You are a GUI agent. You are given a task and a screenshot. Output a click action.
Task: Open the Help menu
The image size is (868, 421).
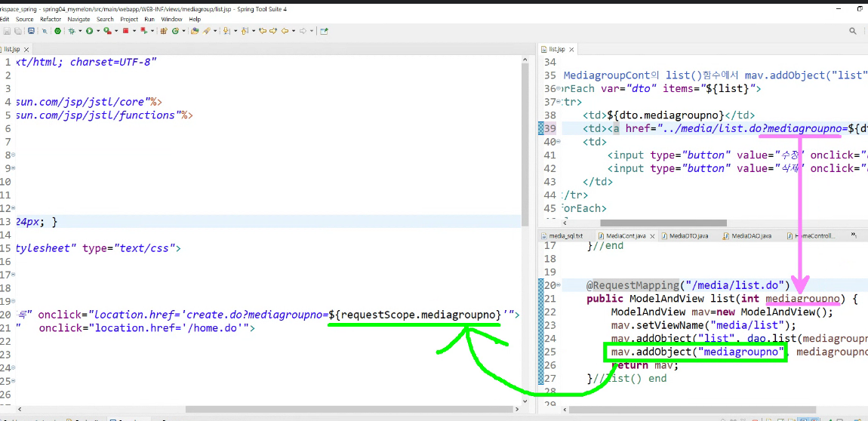(x=195, y=19)
